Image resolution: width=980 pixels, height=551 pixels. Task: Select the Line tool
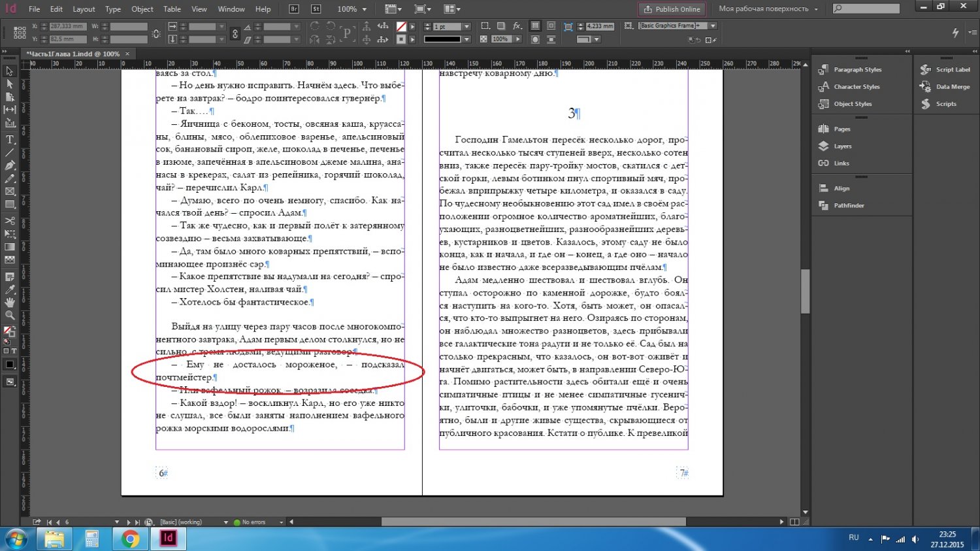click(10, 152)
